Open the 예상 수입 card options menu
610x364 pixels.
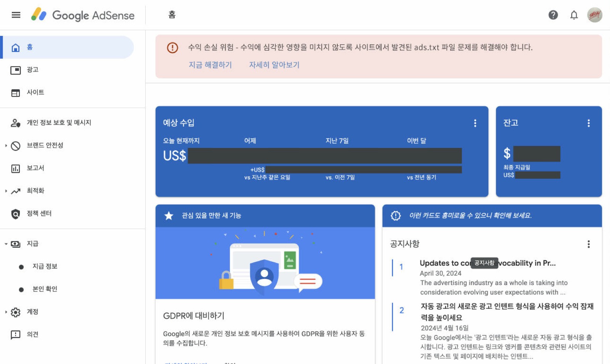475,123
